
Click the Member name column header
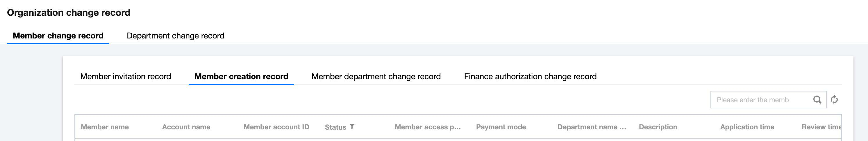(105, 127)
